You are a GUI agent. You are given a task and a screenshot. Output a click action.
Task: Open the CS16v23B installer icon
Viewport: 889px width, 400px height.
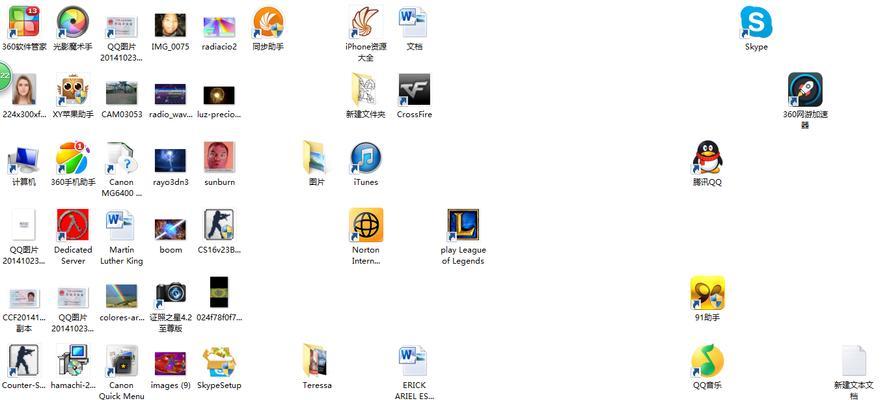coord(219,225)
